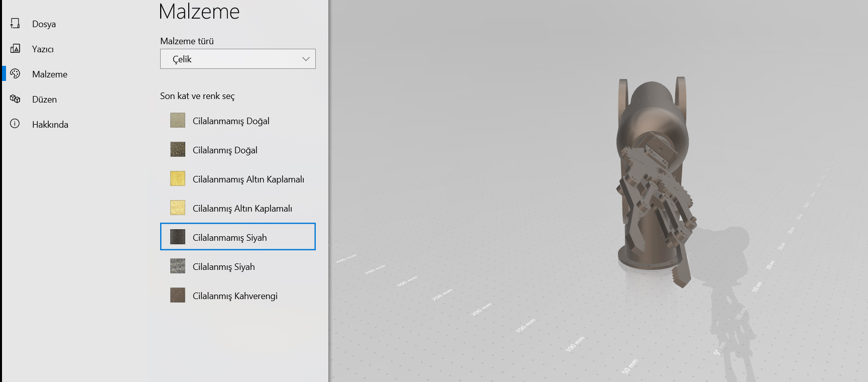Pick the Cilalanmış Altın Kaplamalı swatch

pos(178,208)
